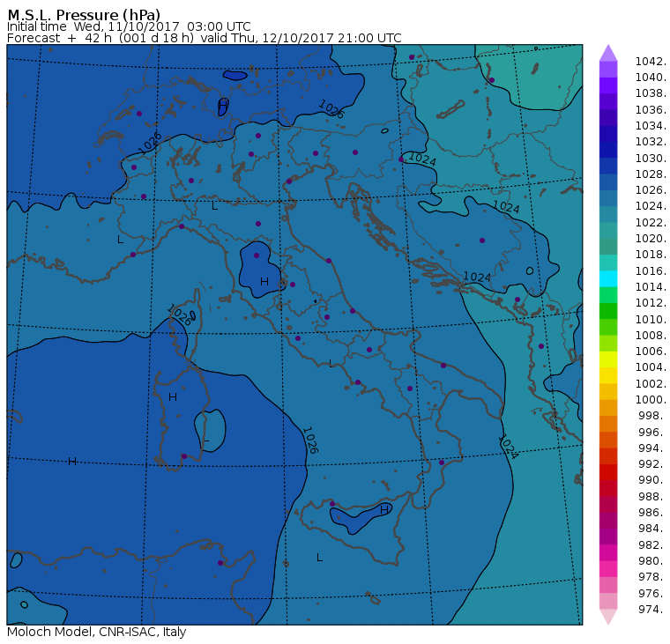This screenshot has height=644, width=670.
Task: Click the 974. legend label
Action: click(651, 609)
